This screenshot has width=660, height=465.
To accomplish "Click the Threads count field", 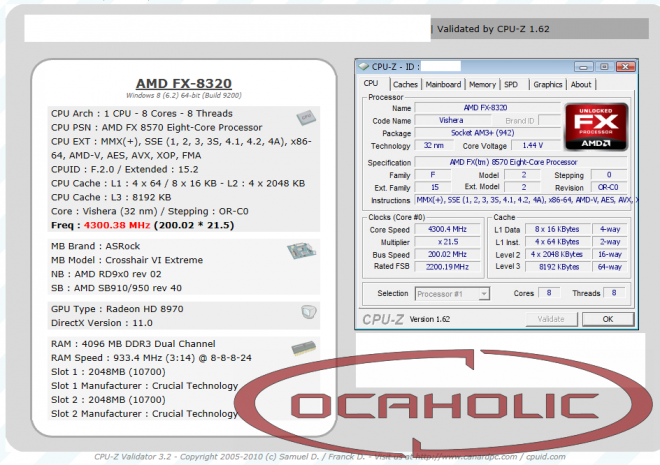I will [x=614, y=293].
